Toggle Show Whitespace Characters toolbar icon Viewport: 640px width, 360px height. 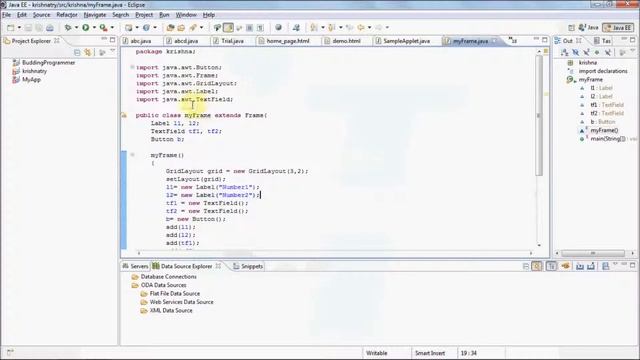260,28
